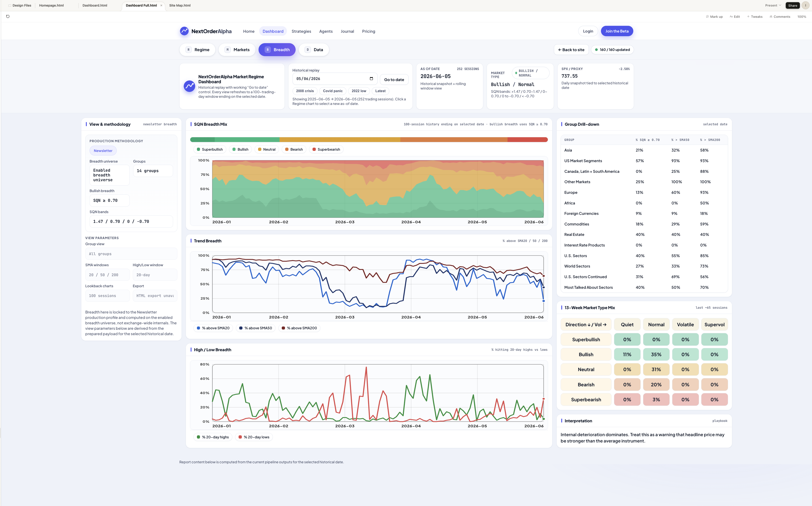The height and width of the screenshot is (506, 812).
Task: Go to Pricing in the navbar
Action: tap(368, 31)
